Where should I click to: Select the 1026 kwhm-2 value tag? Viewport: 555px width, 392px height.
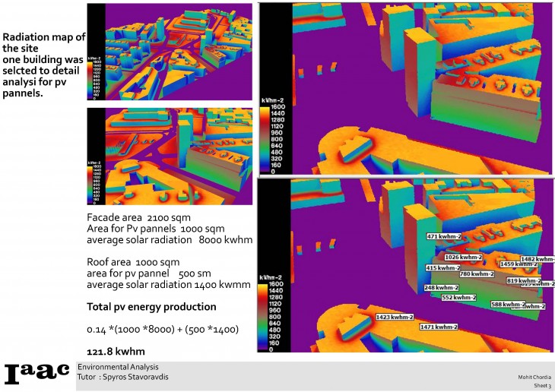click(463, 258)
